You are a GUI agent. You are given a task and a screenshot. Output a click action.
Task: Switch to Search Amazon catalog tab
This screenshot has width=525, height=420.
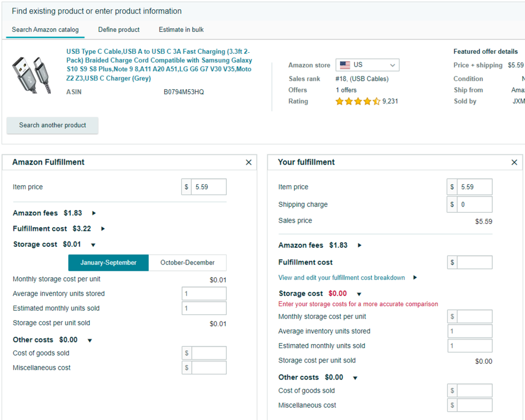tap(45, 29)
